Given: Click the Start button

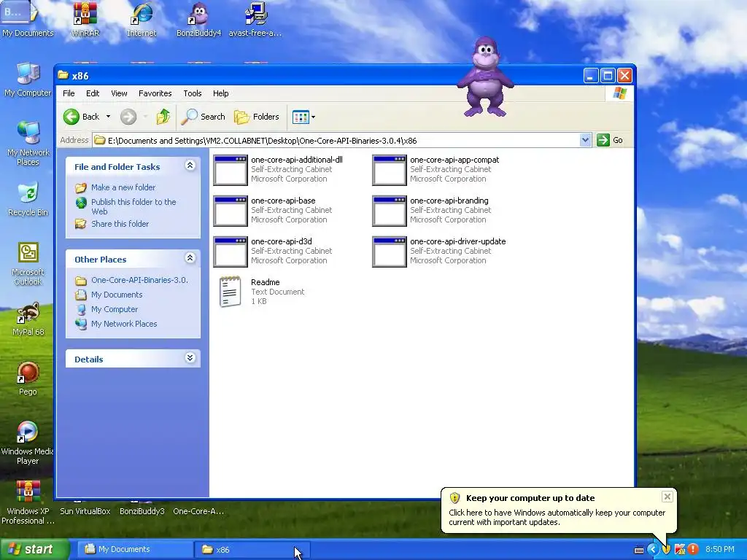Looking at the screenshot, I should point(34,549).
